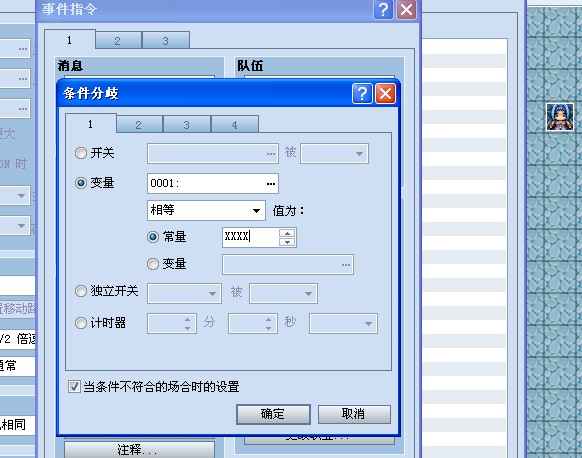Open tab 3 in 事件指令 window
This screenshot has height=458, width=582.
click(166, 40)
